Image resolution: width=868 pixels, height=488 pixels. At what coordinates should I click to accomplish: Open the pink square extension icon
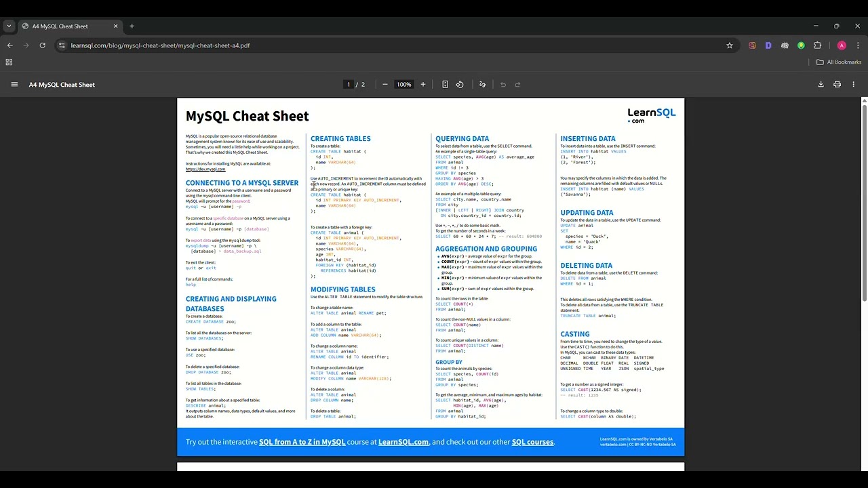tap(752, 45)
